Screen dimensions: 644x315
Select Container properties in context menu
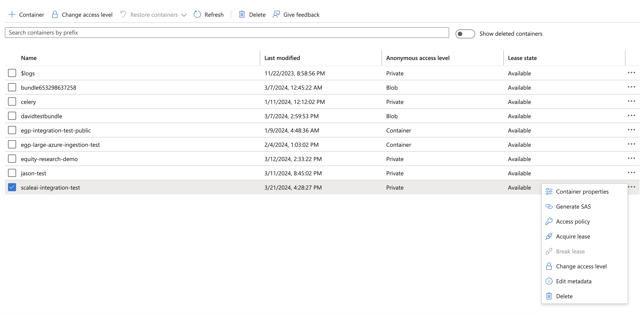click(582, 192)
